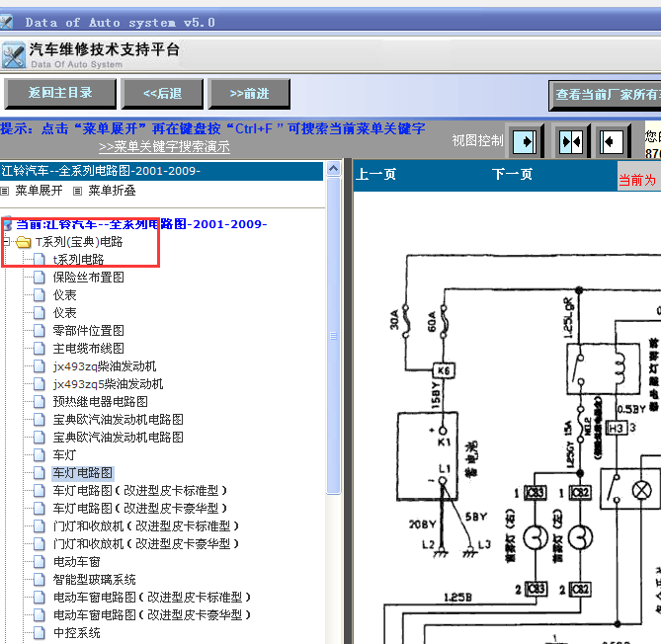This screenshot has width=661, height=644.
Task: Open the 车灯 entry
Action: coord(64,455)
